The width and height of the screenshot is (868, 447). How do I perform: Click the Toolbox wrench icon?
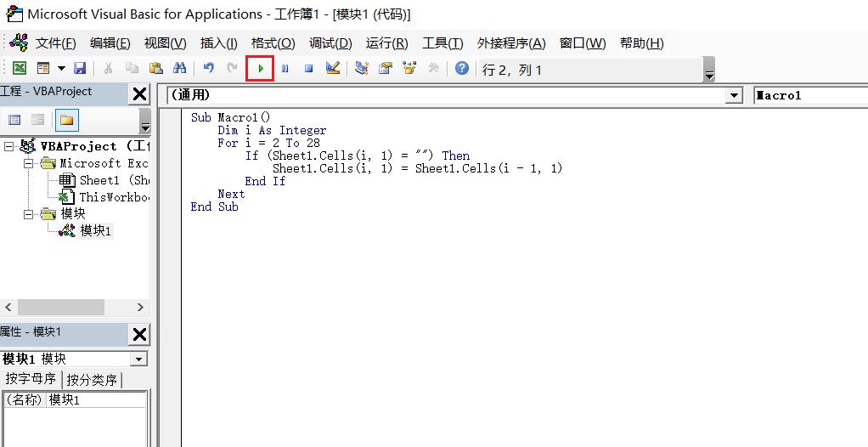tap(433, 68)
